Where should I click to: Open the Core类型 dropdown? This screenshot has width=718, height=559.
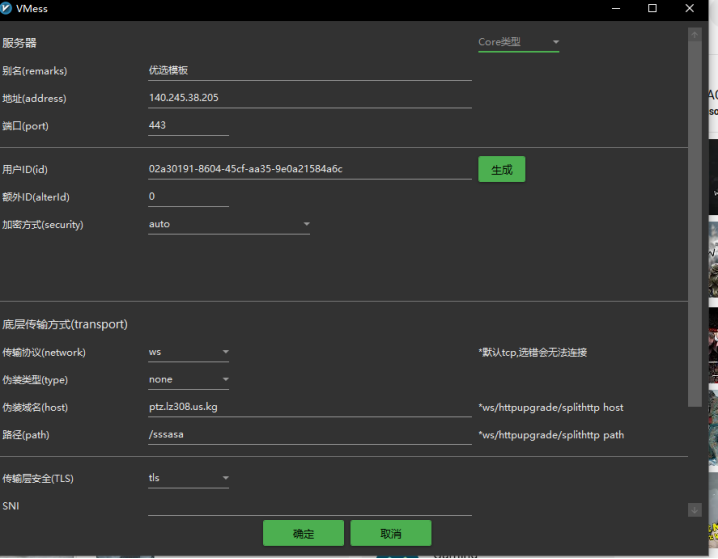[518, 43]
